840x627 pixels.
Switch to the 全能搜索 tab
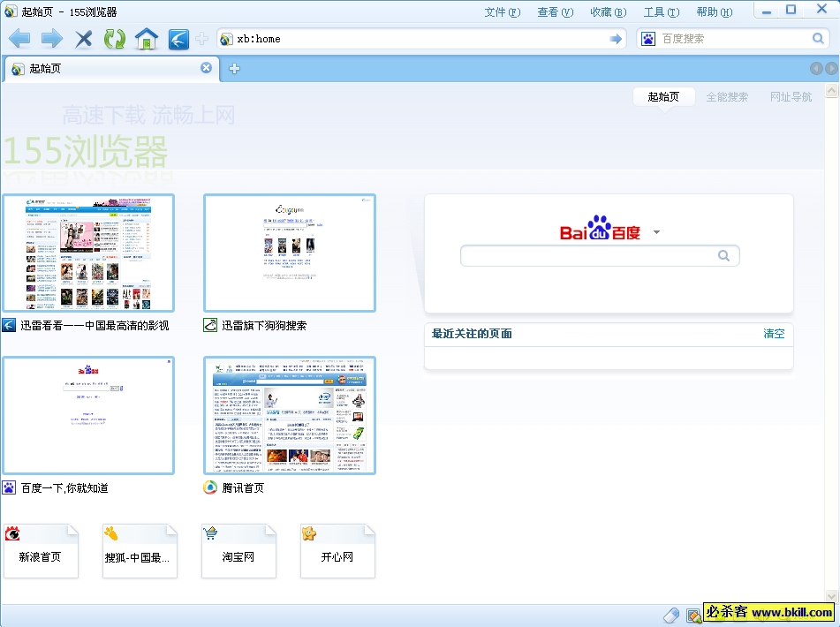click(x=727, y=97)
